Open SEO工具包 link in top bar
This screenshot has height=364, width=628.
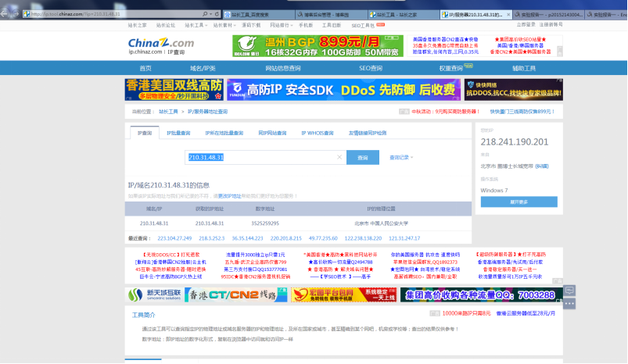pyautogui.click(x=363, y=26)
